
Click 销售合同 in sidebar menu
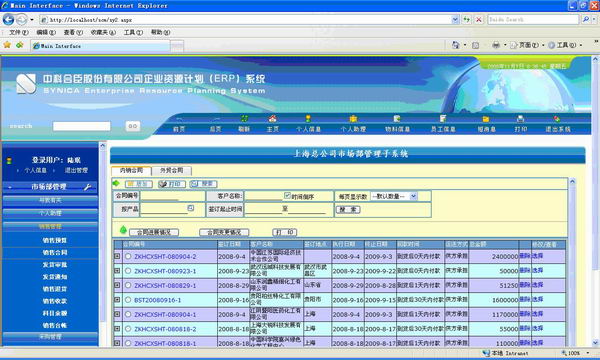[x=55, y=252]
